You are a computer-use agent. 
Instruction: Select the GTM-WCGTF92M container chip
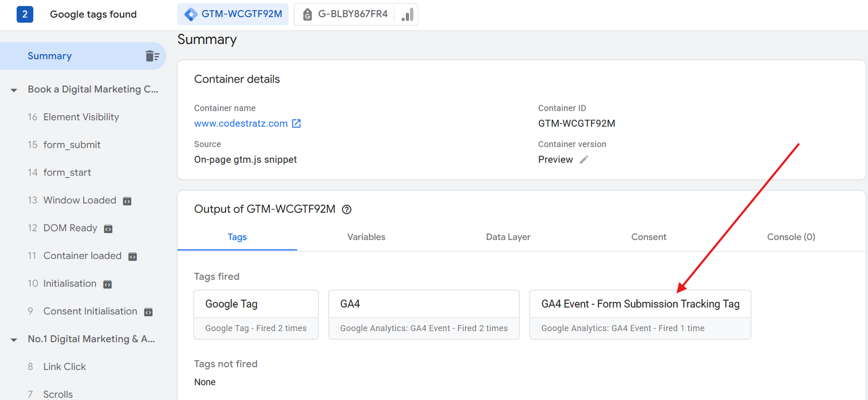tap(233, 14)
